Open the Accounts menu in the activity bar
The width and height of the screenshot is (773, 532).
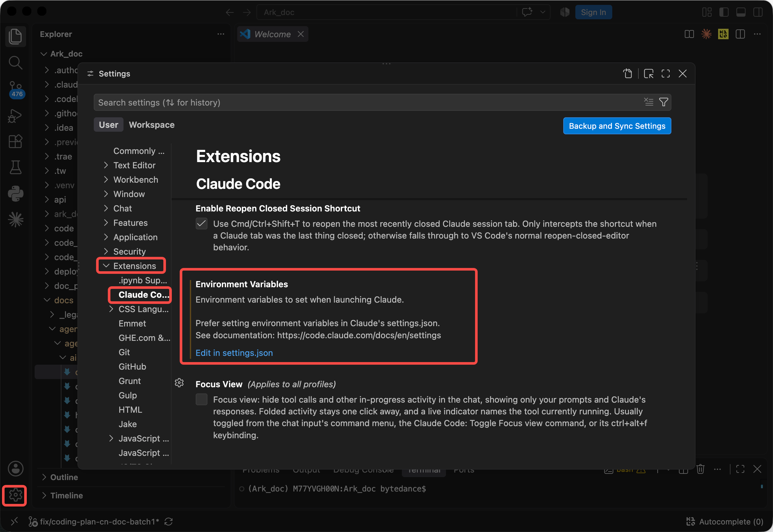[15, 469]
